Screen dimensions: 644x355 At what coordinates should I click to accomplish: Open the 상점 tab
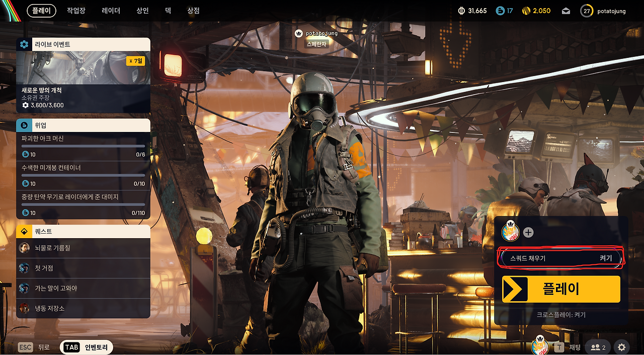point(193,11)
